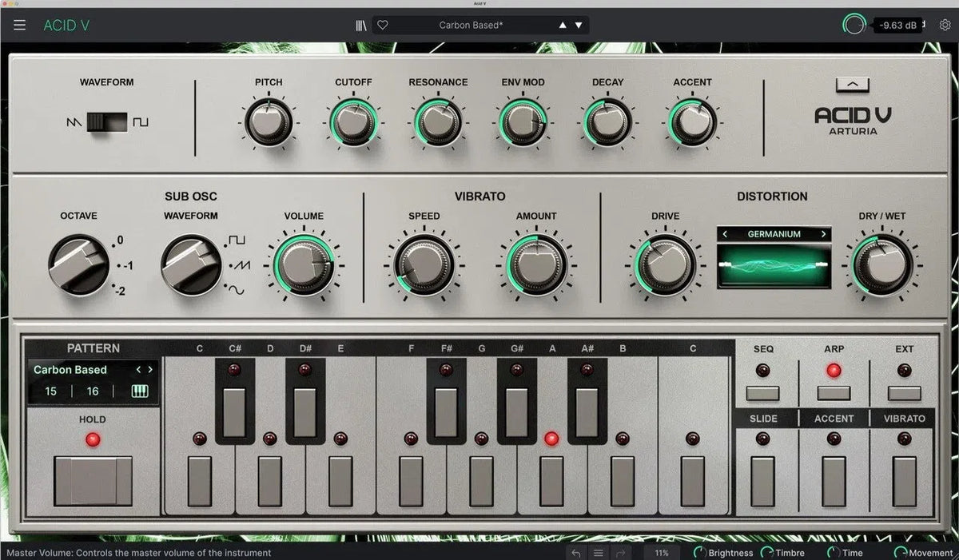The height and width of the screenshot is (560, 959).
Task: Adjust the Brightness macro knob
Action: click(699, 552)
